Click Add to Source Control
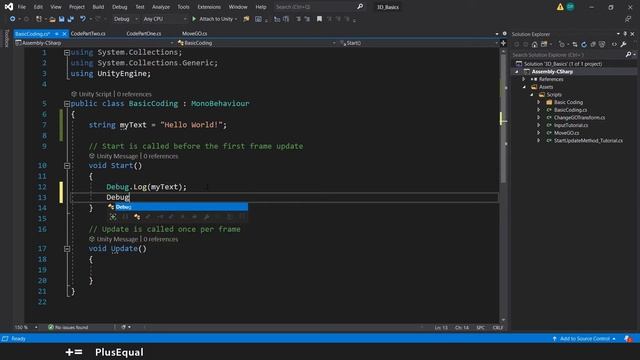The image size is (640, 360). (584, 339)
